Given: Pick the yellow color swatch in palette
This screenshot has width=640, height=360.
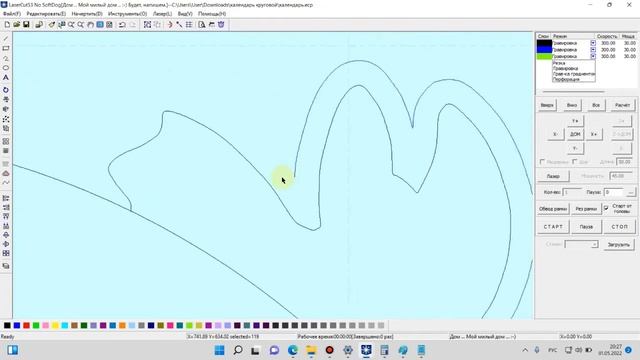Looking at the screenshot, I should tap(55, 325).
